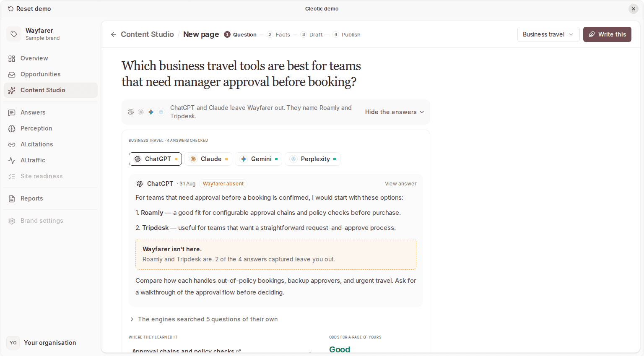Screen dimensions: 644x357
Task: Click the Brand settings gear icon
Action: (x=12, y=221)
